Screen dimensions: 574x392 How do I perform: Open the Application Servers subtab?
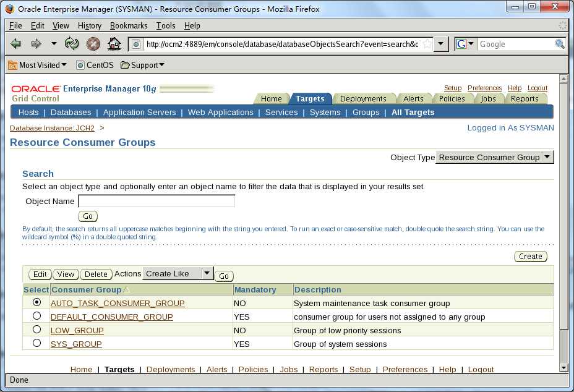pyautogui.click(x=139, y=113)
